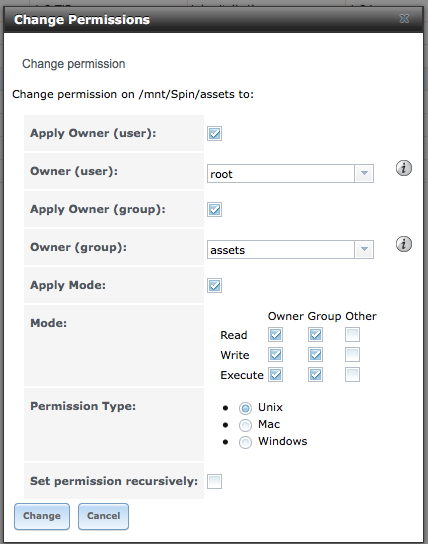Enable Write permission for Other

352,355
